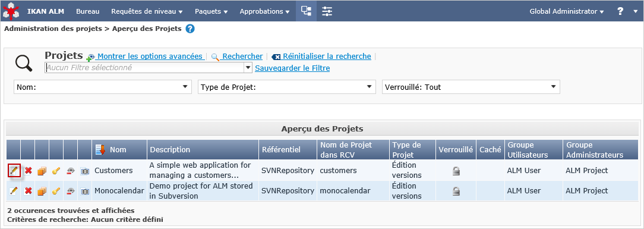
Task: Open the project administration tree icon
Action: click(x=306, y=11)
